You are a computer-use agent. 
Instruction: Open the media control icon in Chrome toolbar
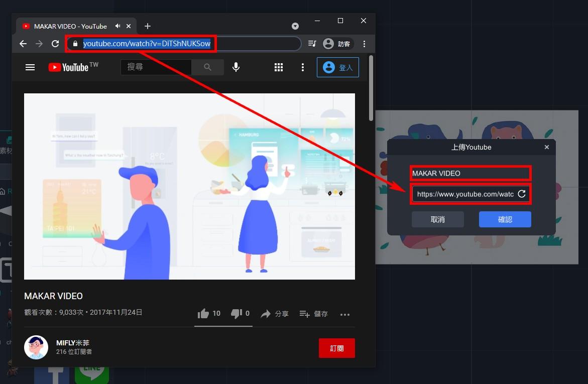pyautogui.click(x=312, y=44)
